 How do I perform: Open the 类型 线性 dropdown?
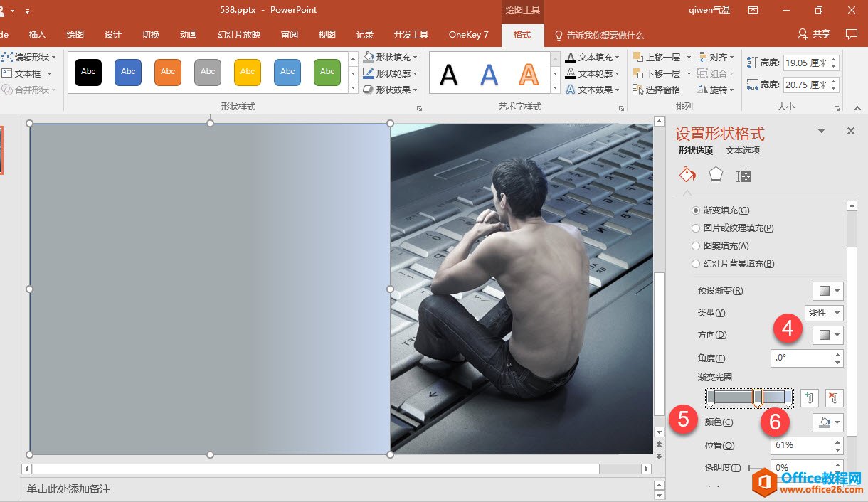click(x=824, y=313)
